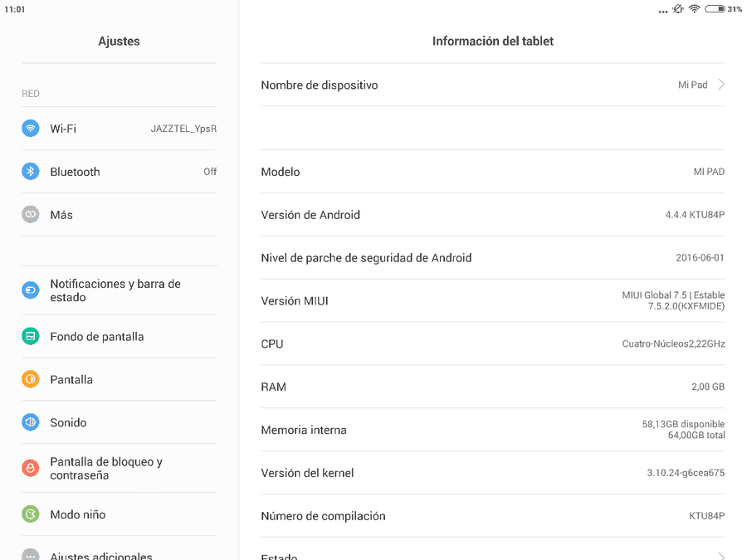Open Fondo de pantalla settings

coord(119,336)
